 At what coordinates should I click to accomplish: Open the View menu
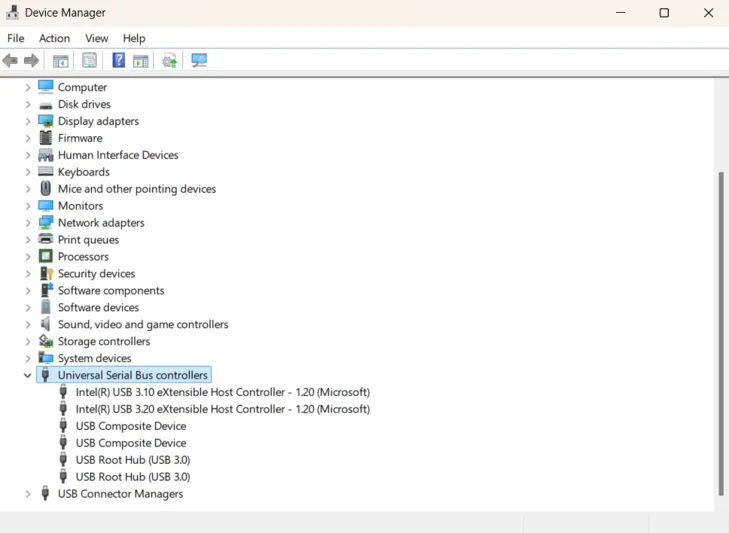[x=97, y=38]
